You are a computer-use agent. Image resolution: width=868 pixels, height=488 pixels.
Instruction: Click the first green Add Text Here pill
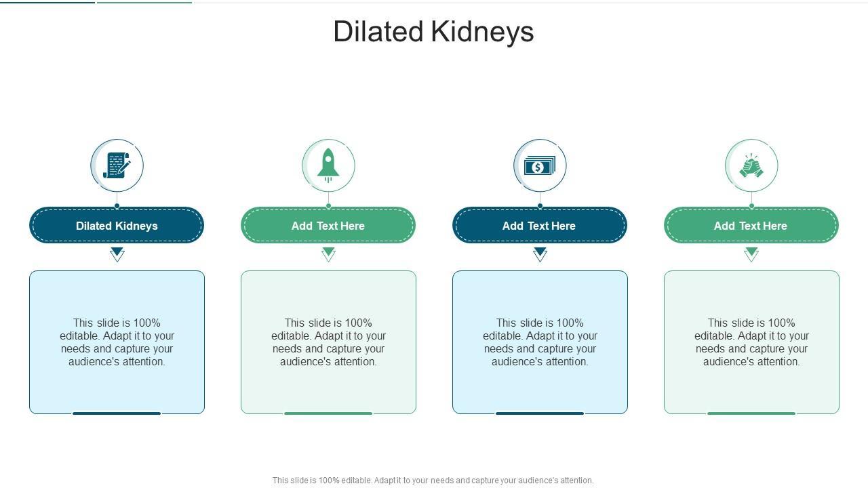tap(328, 226)
